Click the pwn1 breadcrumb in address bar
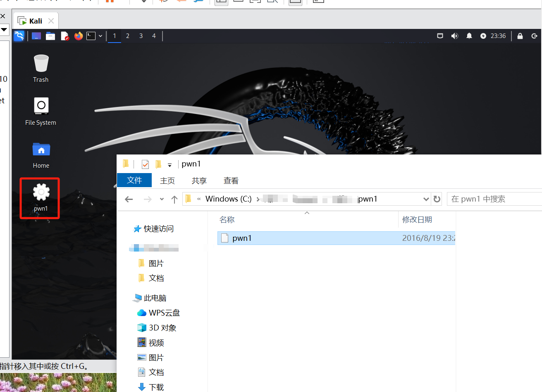 click(368, 199)
